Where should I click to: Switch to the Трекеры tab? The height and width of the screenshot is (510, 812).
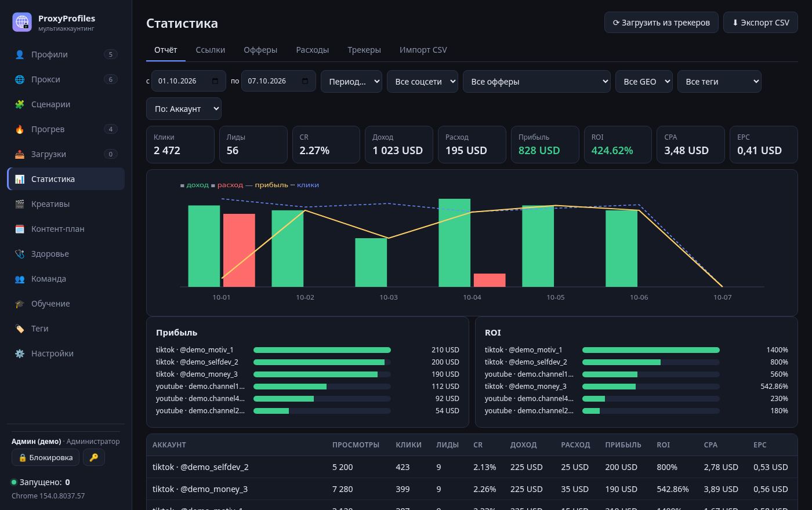click(x=364, y=50)
